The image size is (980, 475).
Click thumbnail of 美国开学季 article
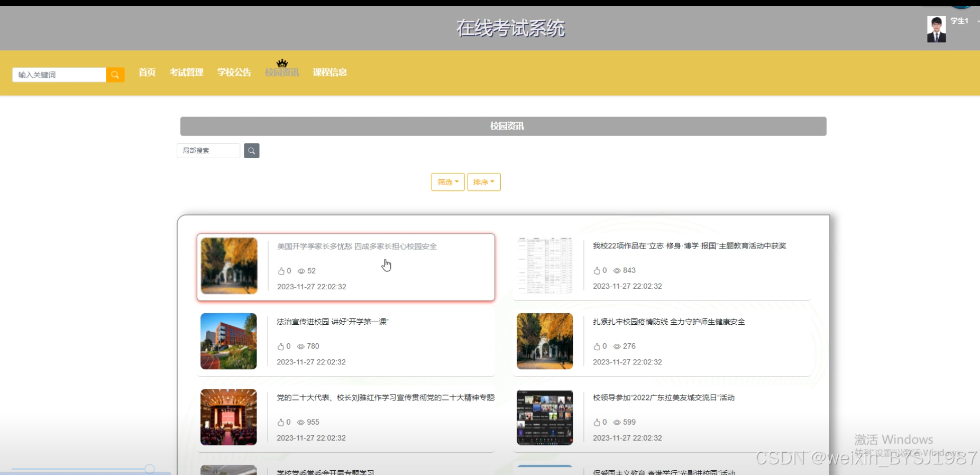pos(229,266)
